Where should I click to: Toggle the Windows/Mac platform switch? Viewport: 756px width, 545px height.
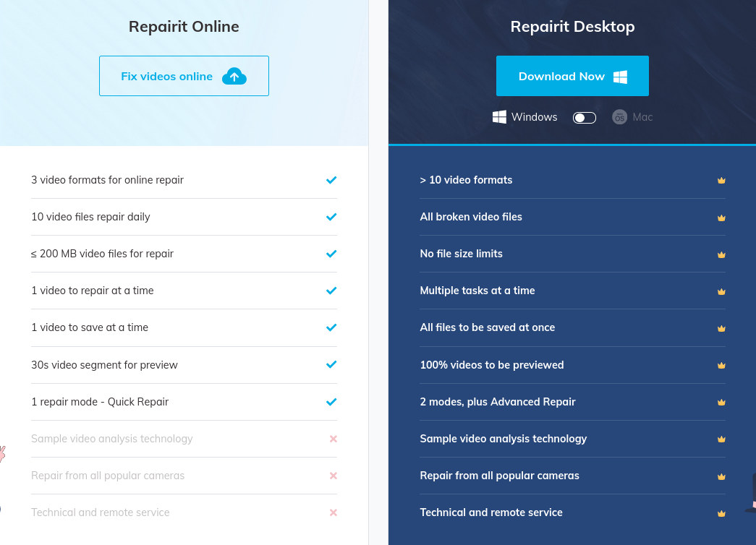coord(584,118)
